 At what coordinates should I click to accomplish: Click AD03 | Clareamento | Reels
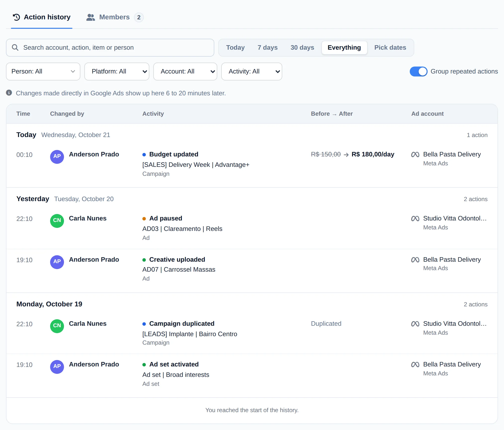(x=182, y=229)
